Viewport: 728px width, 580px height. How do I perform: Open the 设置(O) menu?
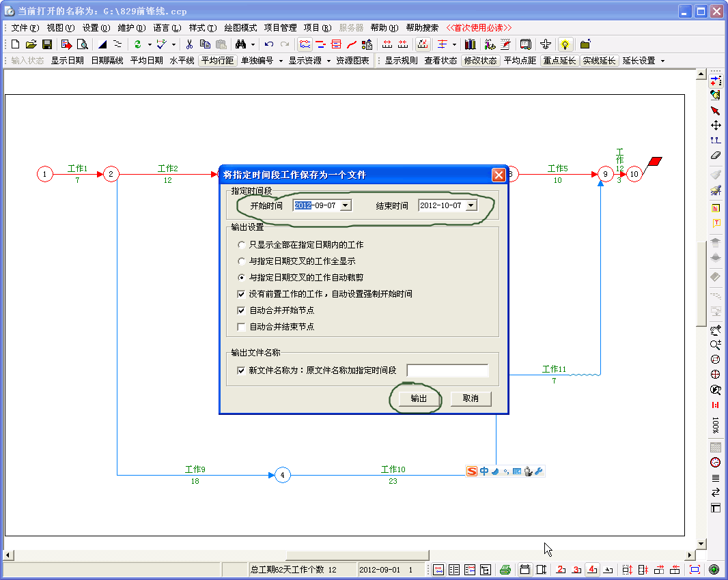click(96, 28)
